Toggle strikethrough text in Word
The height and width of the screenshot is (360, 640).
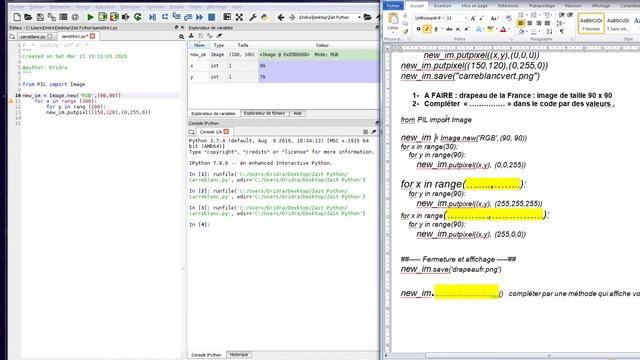[x=449, y=29]
